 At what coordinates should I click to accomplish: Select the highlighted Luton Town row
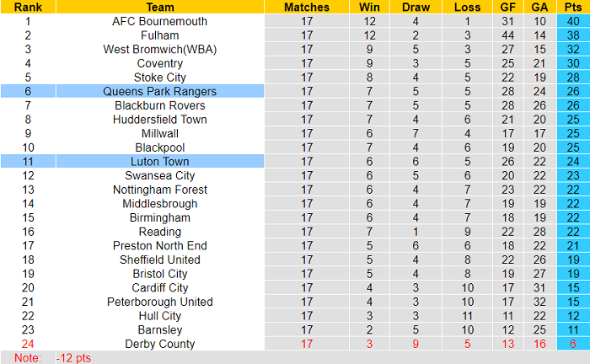(x=159, y=162)
